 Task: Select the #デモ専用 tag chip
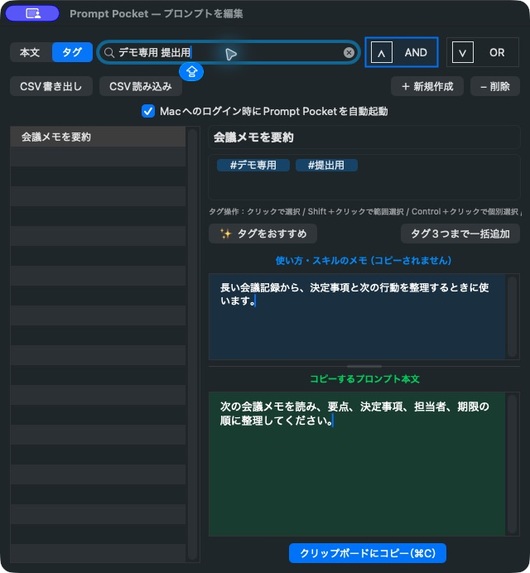(x=253, y=165)
